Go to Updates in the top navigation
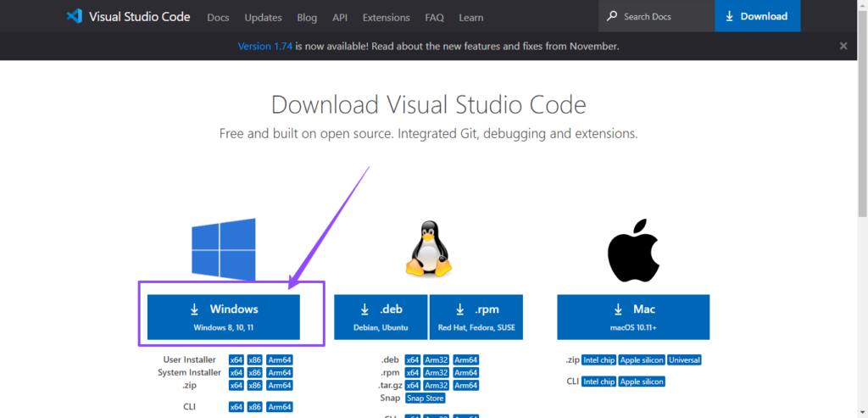Image resolution: width=868 pixels, height=418 pixels. pos(263,17)
